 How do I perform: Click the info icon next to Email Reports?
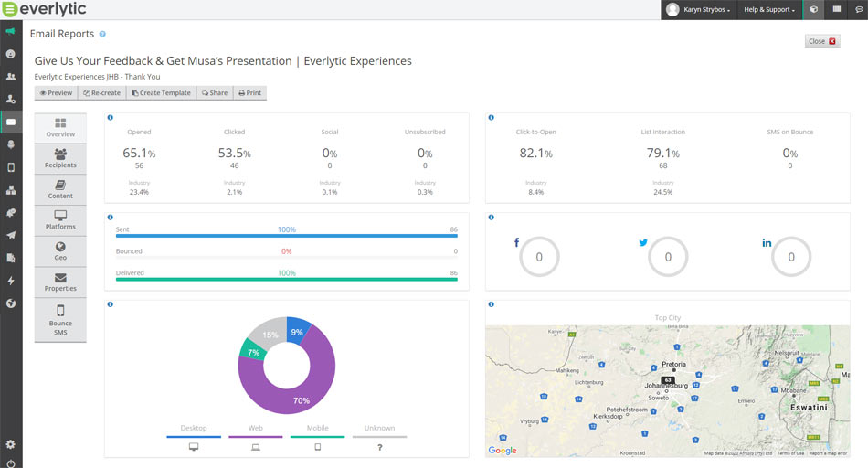102,34
